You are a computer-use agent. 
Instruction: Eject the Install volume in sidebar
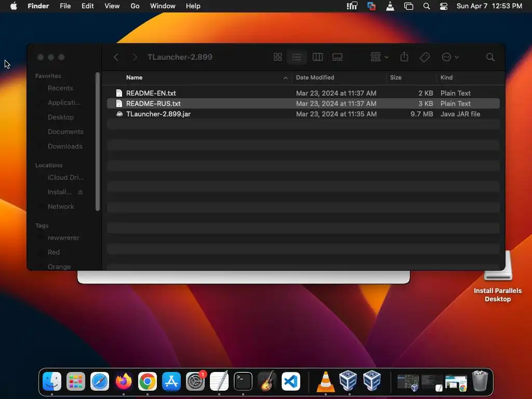click(81, 192)
